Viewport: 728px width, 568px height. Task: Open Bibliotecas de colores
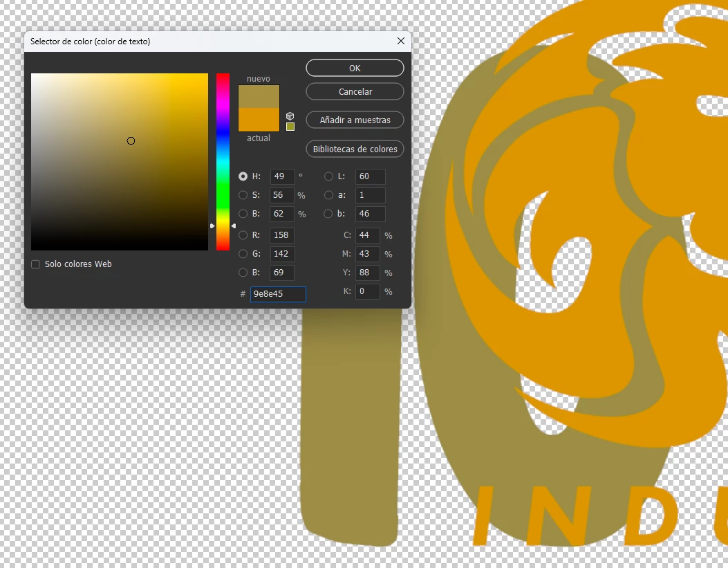(x=355, y=149)
